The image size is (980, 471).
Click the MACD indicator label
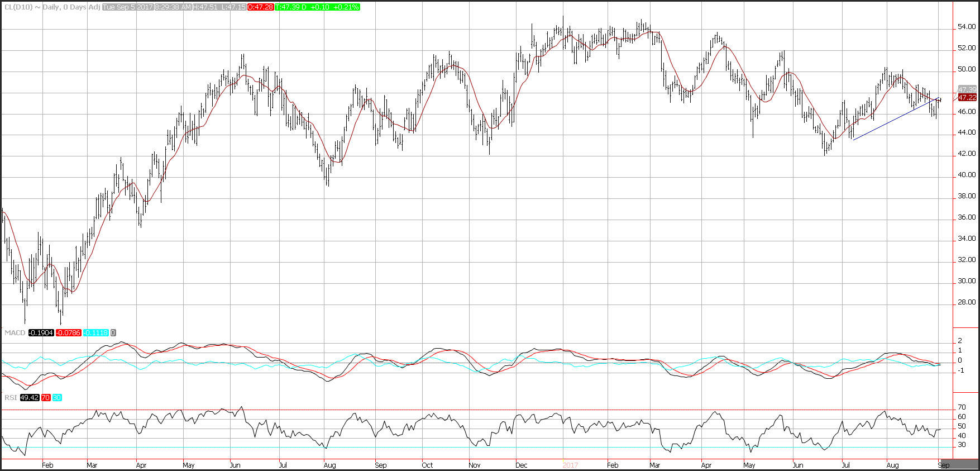coord(15,333)
